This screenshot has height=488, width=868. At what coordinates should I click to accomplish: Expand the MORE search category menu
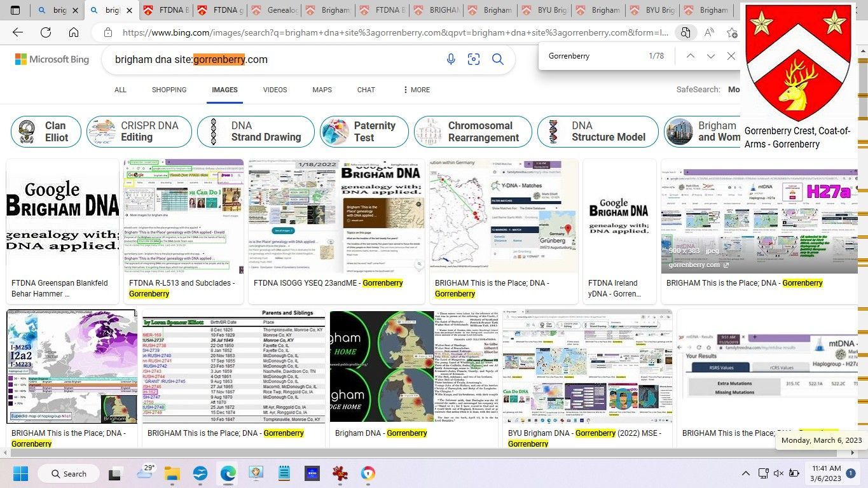pos(417,90)
